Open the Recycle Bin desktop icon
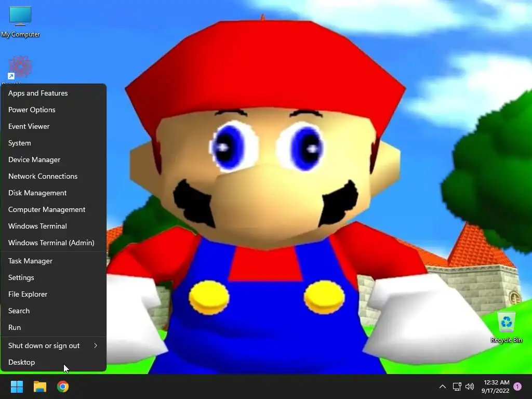This screenshot has height=399, width=532. [x=506, y=327]
